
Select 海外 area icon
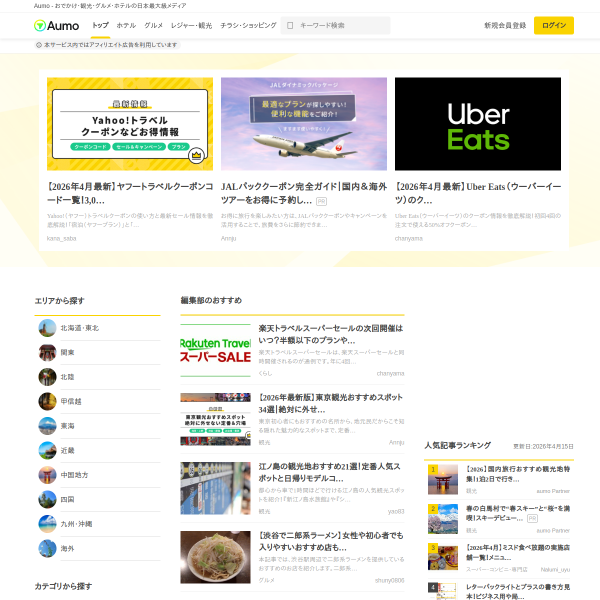pyautogui.click(x=47, y=549)
